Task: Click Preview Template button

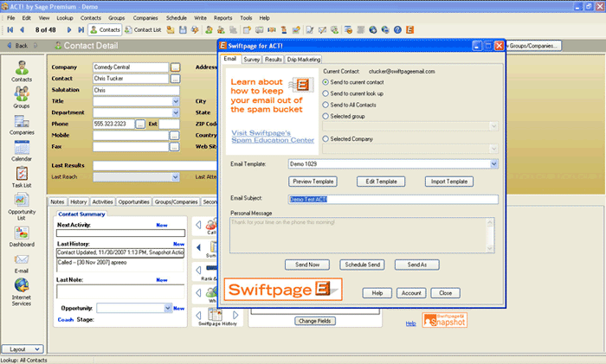Action: point(313,182)
